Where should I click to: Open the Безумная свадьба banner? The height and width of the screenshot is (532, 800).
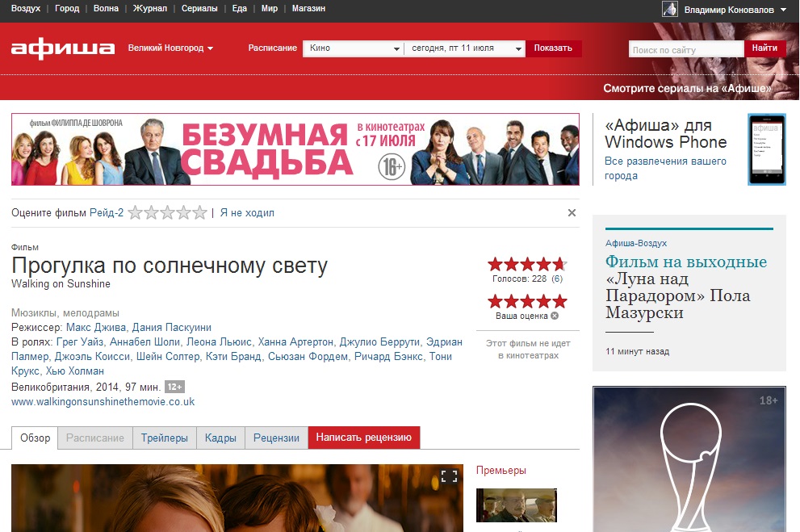(x=295, y=149)
